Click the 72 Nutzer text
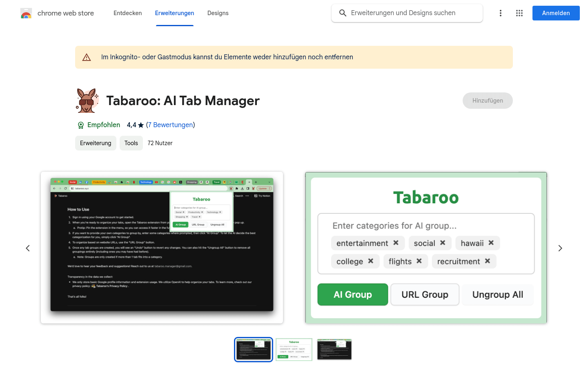The height and width of the screenshot is (368, 588). (160, 143)
